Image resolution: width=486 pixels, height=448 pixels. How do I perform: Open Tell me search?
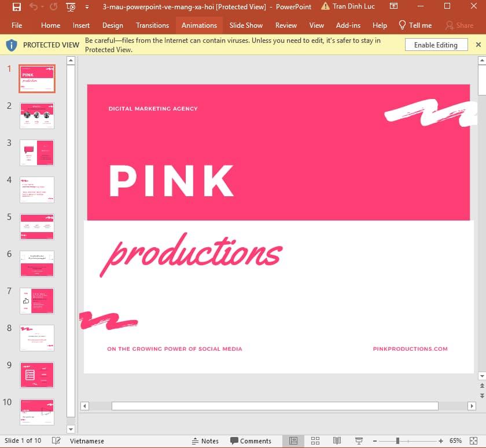(x=415, y=25)
